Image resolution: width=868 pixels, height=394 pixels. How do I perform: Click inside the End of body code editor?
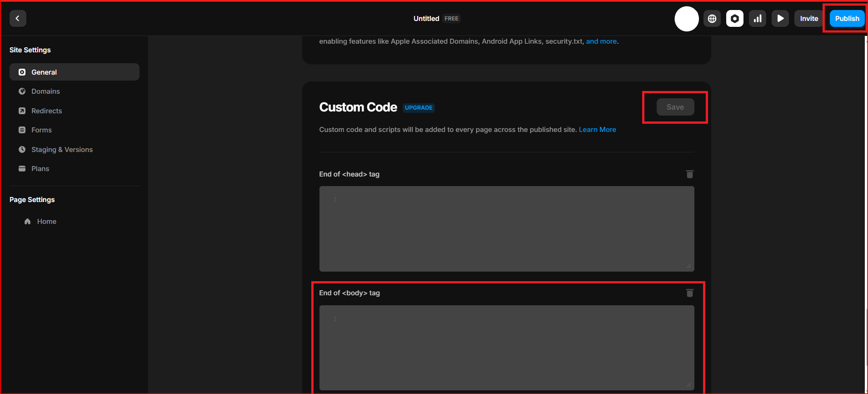coord(507,348)
